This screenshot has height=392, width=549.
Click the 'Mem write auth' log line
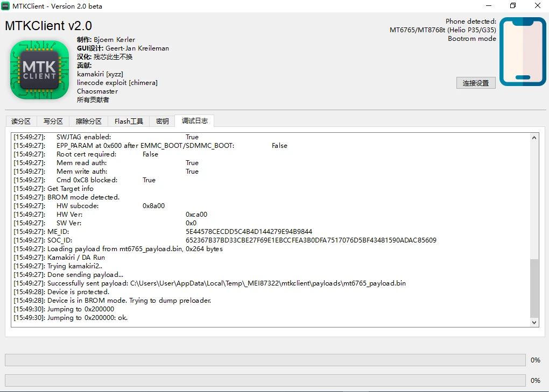106,172
